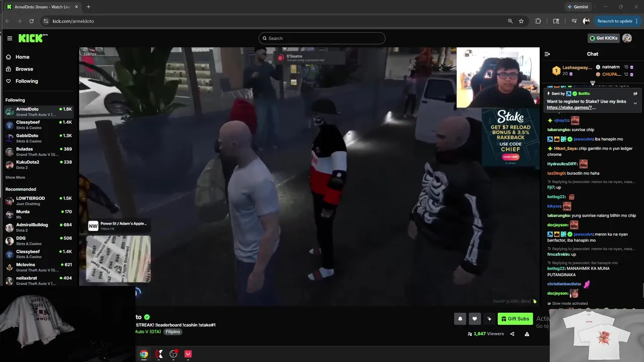Open KukuDota2 channel in sidebar
The width and height of the screenshot is (644, 362).
click(x=39, y=164)
